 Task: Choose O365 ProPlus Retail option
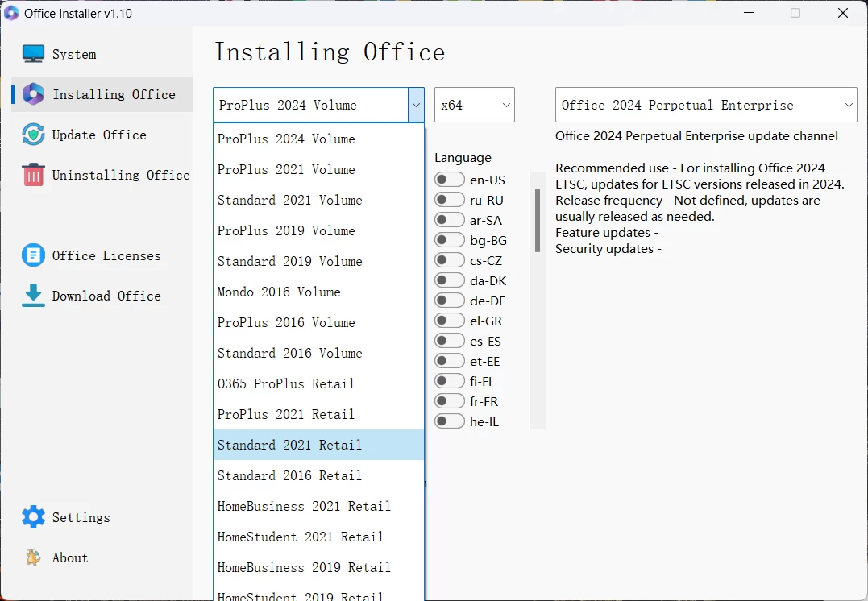click(318, 383)
